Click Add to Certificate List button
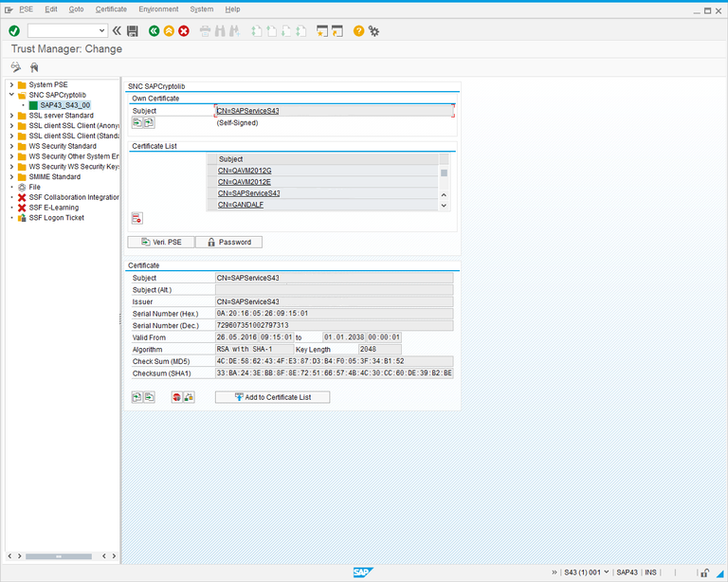Viewport: 728px width, 582px height. pyautogui.click(x=272, y=397)
